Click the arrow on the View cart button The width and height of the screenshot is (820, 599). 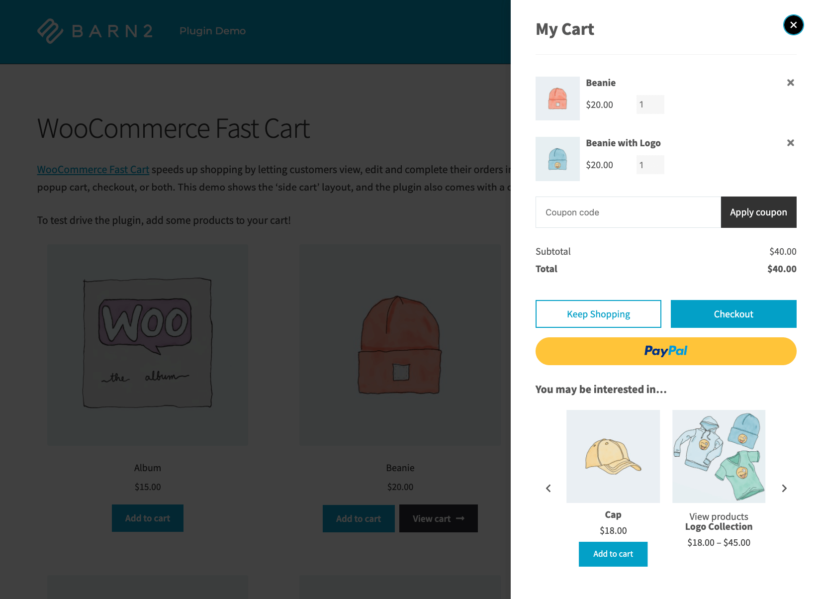coord(461,518)
